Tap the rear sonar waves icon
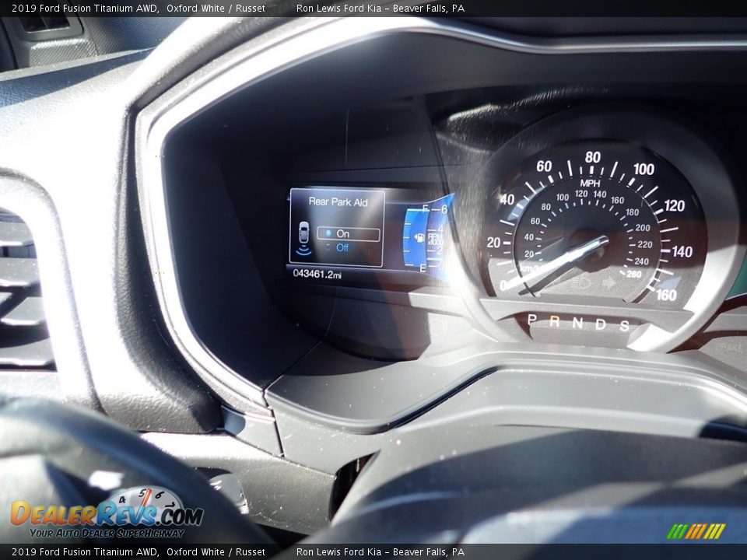This screenshot has height=560, width=747. 303,250
